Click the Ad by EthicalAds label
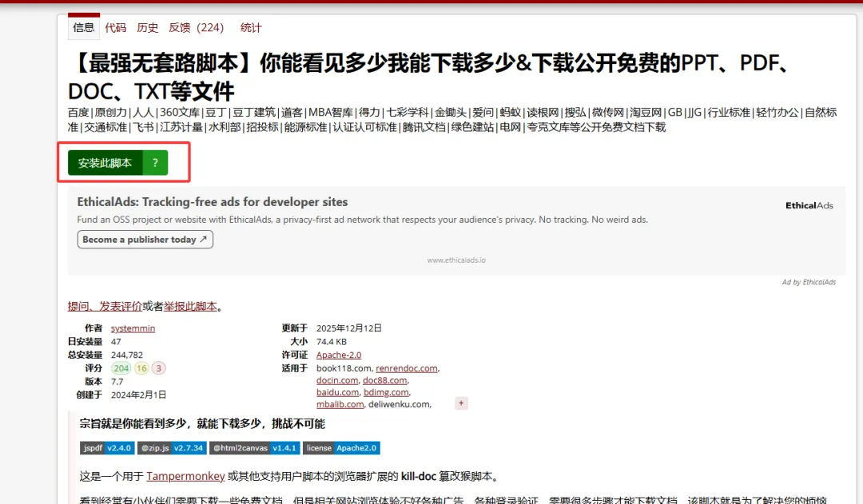The height and width of the screenshot is (504, 863). [809, 282]
